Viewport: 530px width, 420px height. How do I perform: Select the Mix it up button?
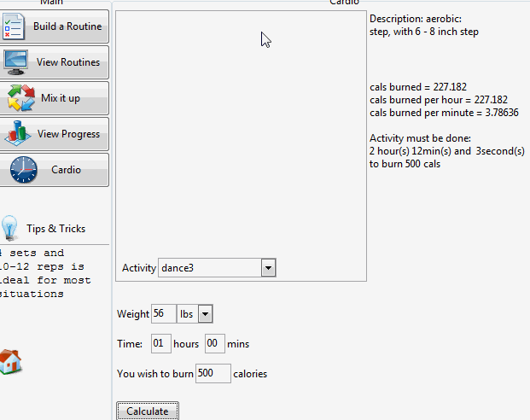[54, 98]
